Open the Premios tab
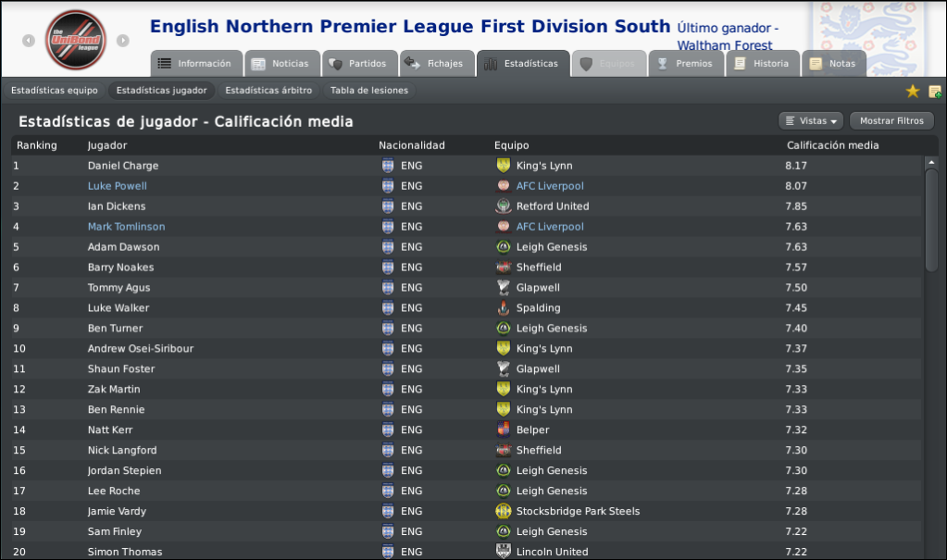Viewport: 947px width, 560px height. click(686, 64)
